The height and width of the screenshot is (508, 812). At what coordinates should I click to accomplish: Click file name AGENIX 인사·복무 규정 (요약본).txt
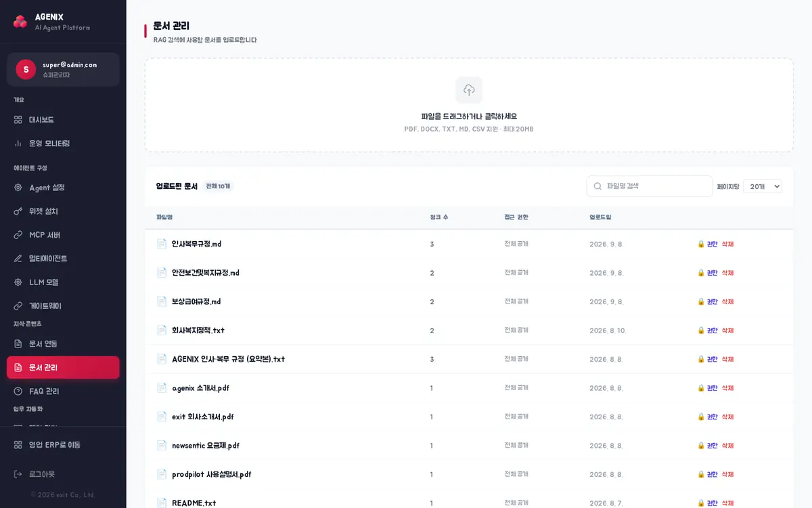click(228, 359)
